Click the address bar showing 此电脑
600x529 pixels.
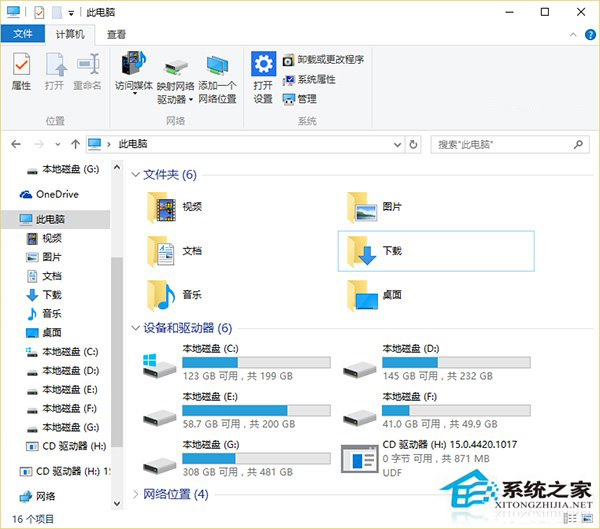click(245, 144)
